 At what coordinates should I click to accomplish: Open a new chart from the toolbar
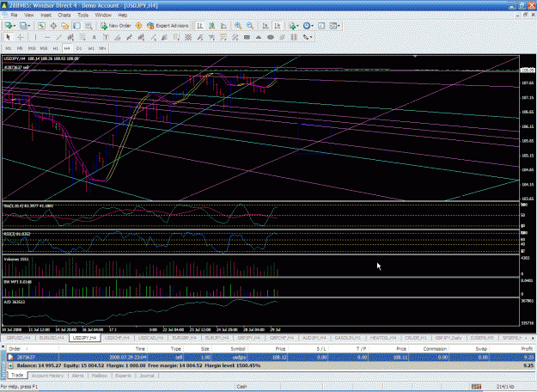9,26
